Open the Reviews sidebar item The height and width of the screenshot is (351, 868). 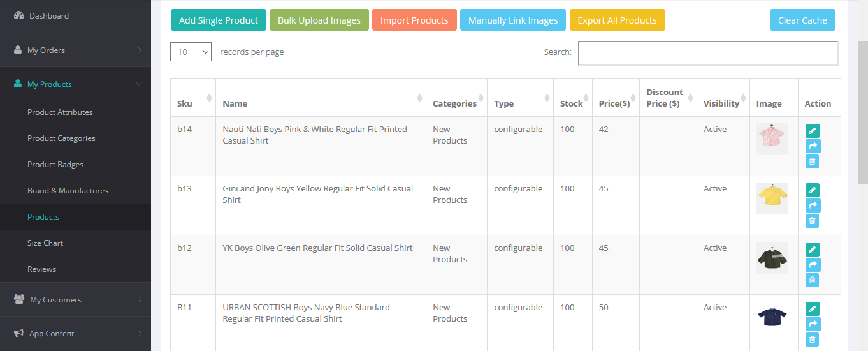42,269
